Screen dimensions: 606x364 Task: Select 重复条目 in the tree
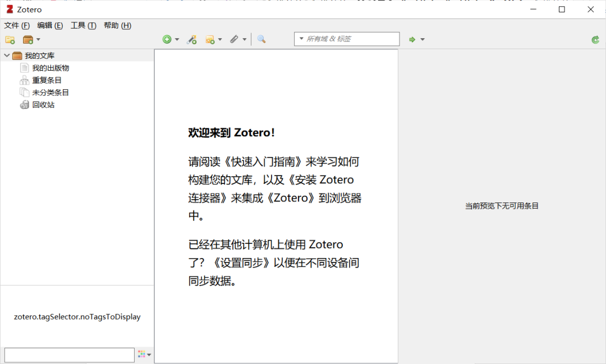(47, 80)
